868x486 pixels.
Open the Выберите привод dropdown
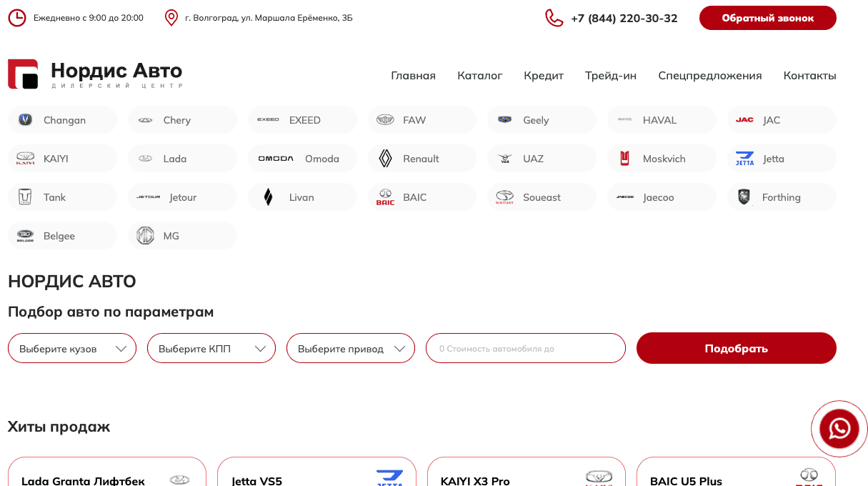pyautogui.click(x=351, y=349)
